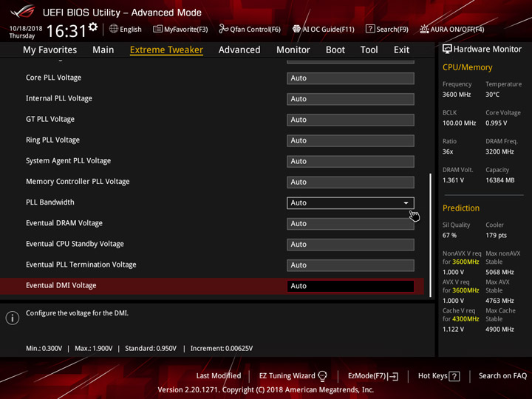Go to the Exit tab
This screenshot has width=532, height=399.
coord(401,50)
